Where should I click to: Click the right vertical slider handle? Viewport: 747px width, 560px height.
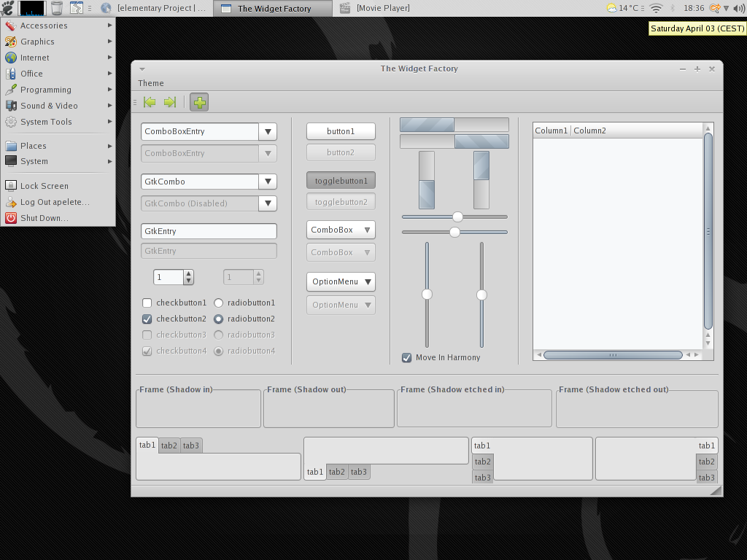[481, 295]
